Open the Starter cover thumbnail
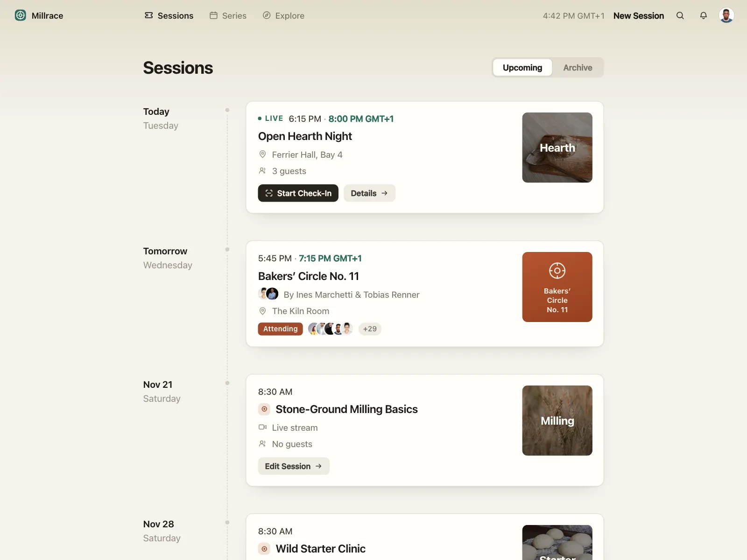Viewport: 747px width, 560px height. 557,543
